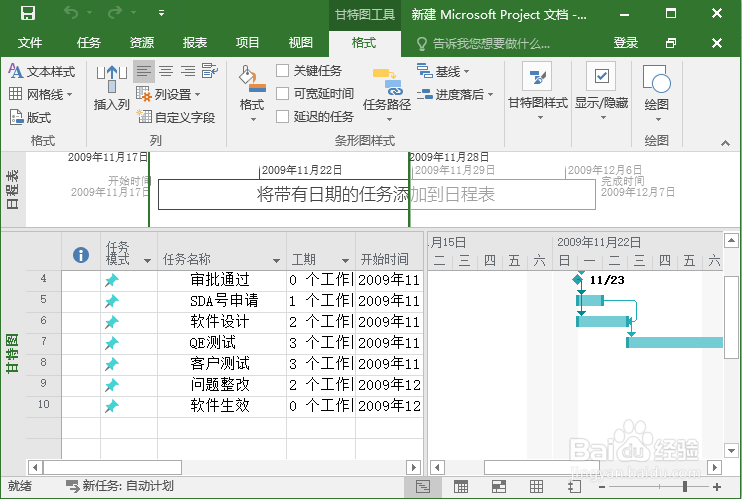Open the 绘图 drawing shapes menu
The image size is (742, 499).
(656, 93)
